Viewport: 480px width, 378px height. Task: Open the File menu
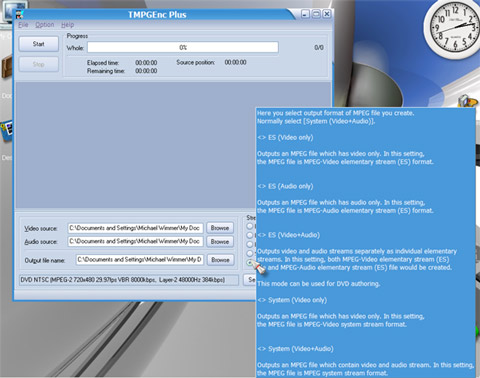pos(23,25)
